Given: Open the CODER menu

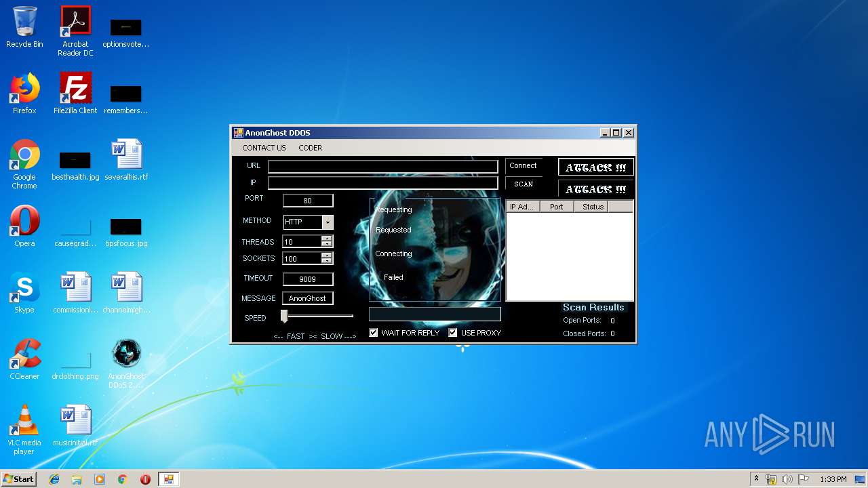Looking at the screenshot, I should point(311,148).
